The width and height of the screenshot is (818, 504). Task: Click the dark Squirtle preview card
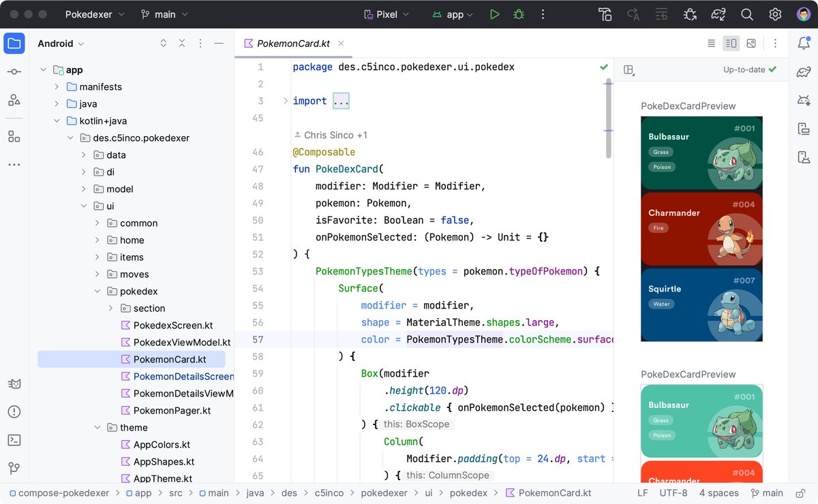tap(701, 305)
